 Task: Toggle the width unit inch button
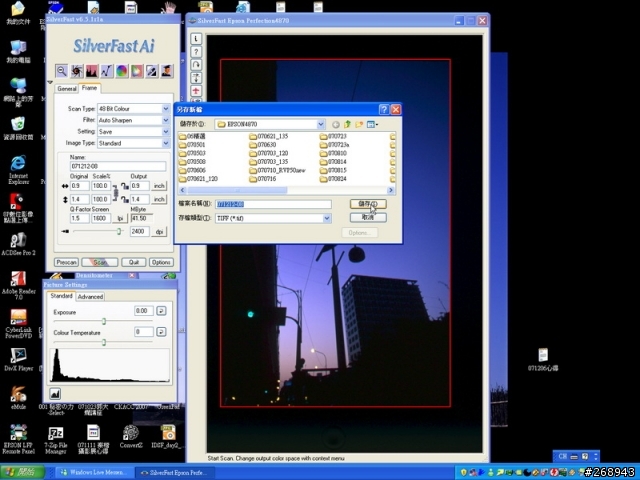pyautogui.click(x=159, y=186)
